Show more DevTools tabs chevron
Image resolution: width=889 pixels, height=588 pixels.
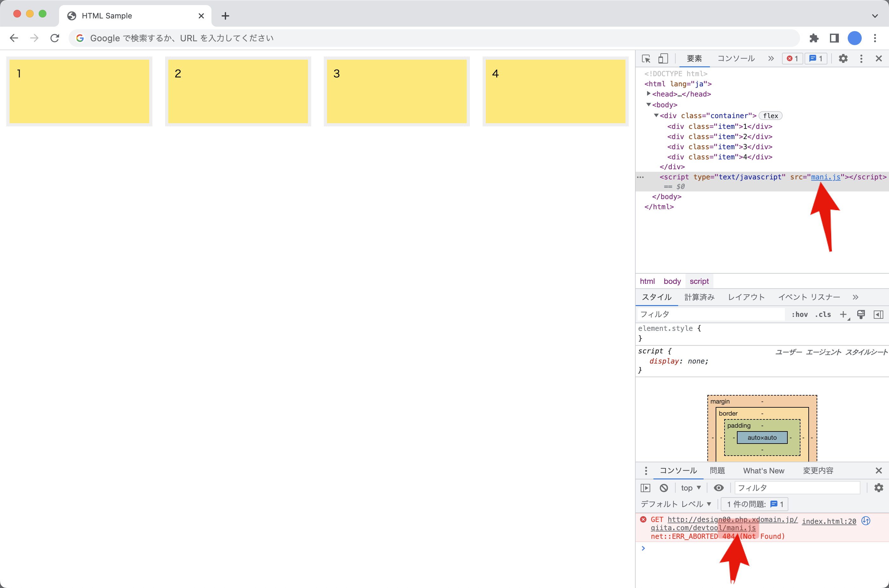771,58
